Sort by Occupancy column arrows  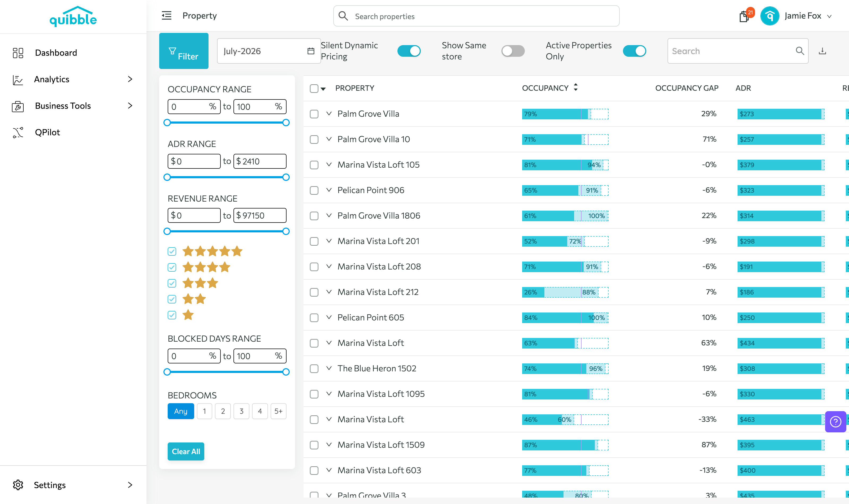pos(576,88)
